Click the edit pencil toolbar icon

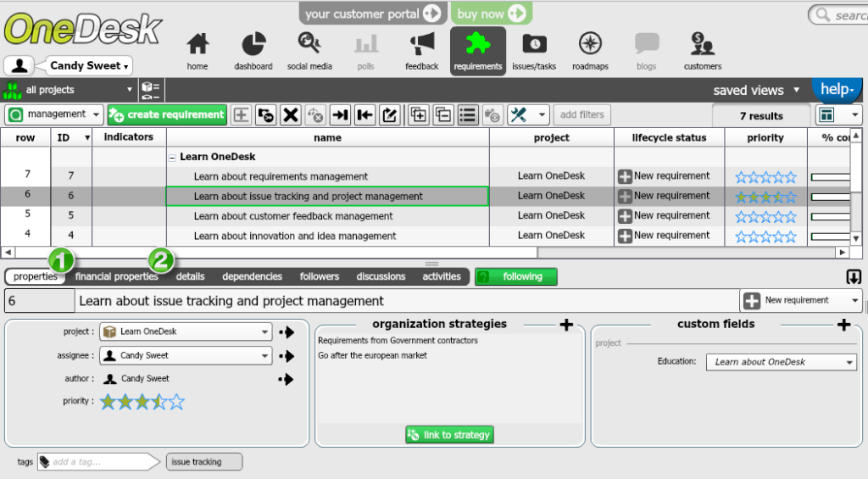click(x=390, y=114)
